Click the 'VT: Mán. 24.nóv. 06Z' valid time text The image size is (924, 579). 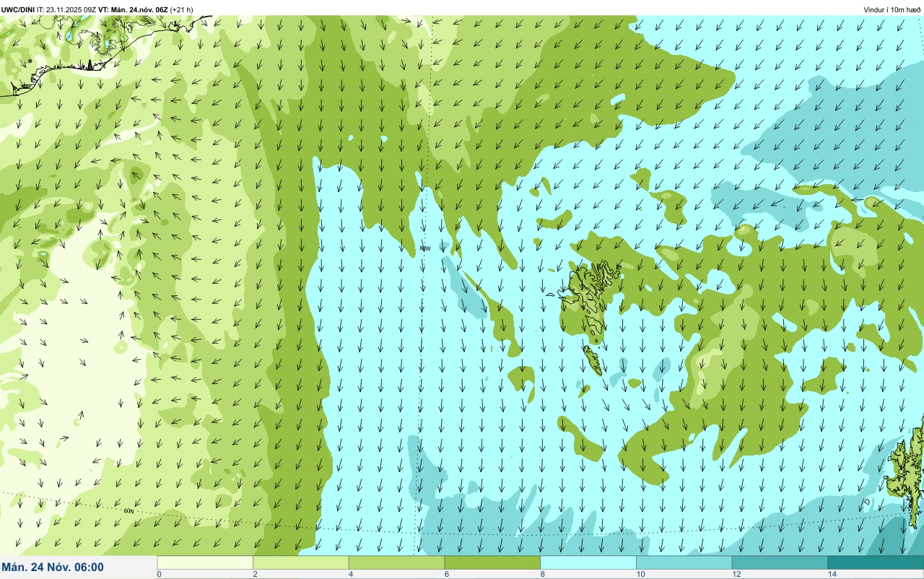pyautogui.click(x=133, y=9)
